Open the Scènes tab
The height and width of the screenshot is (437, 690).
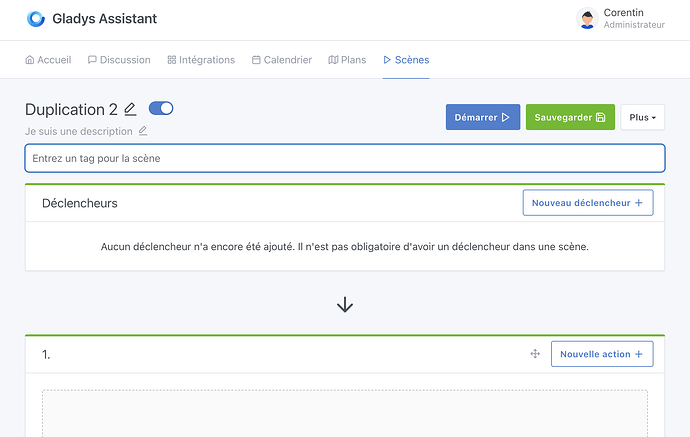click(x=406, y=60)
